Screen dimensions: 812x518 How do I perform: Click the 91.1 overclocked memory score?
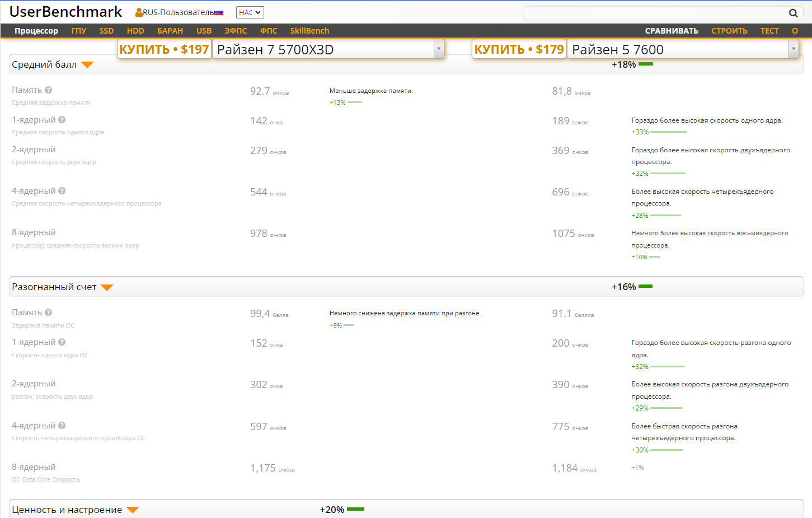point(562,314)
